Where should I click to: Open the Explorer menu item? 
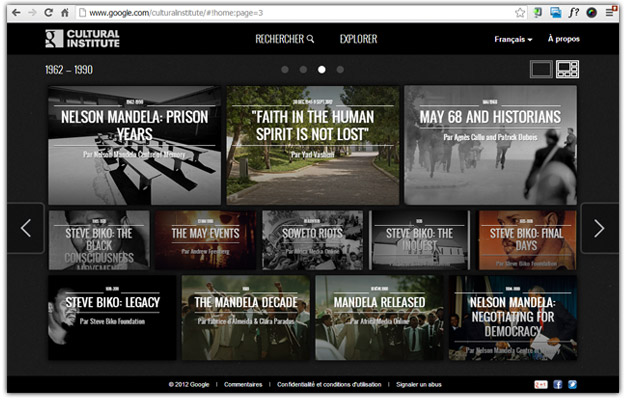pyautogui.click(x=358, y=39)
